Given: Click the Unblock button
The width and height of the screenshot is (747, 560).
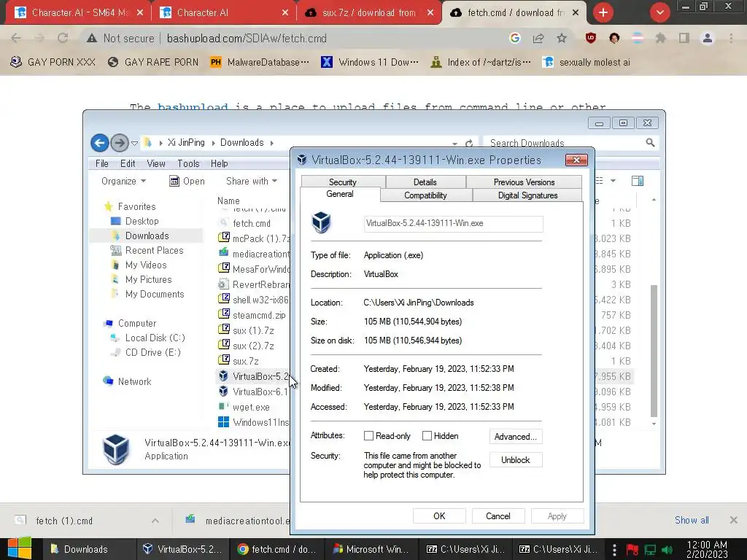Looking at the screenshot, I should [516, 460].
